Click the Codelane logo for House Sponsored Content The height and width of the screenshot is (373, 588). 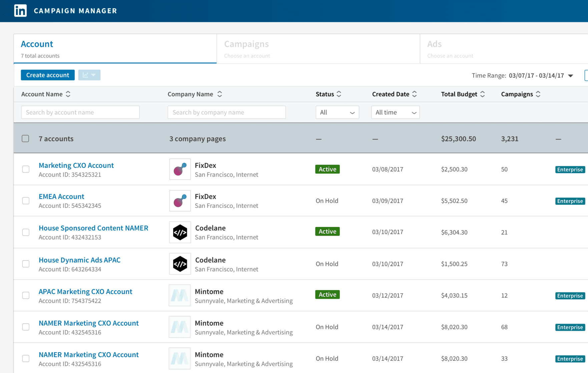click(x=180, y=232)
